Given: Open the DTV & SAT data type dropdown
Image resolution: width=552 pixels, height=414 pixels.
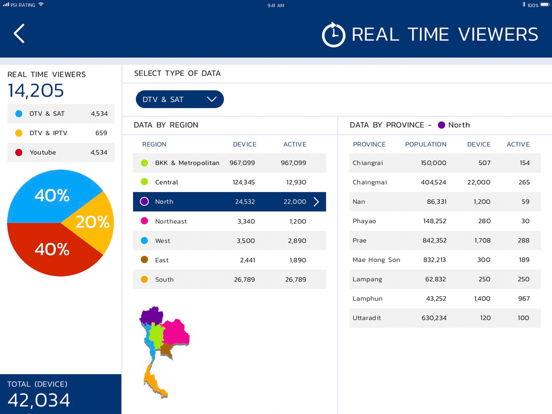Looking at the screenshot, I should click(180, 99).
